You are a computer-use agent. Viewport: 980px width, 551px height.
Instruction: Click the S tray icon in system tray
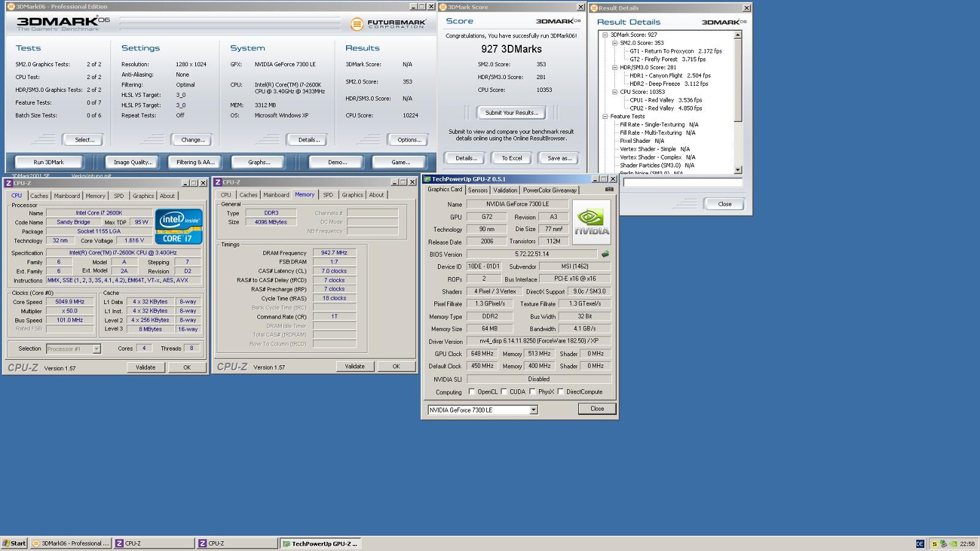pos(935,544)
